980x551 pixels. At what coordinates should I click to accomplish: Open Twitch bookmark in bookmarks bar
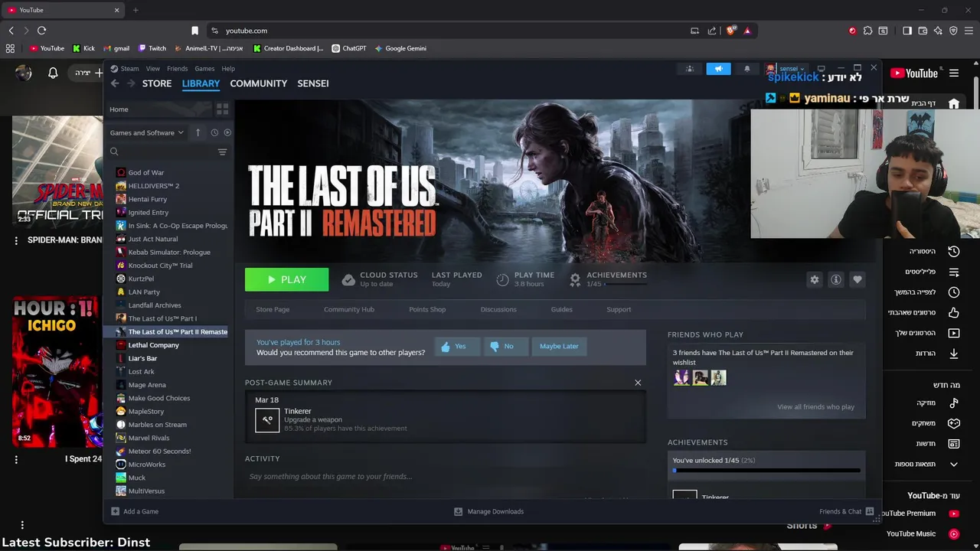(x=152, y=48)
